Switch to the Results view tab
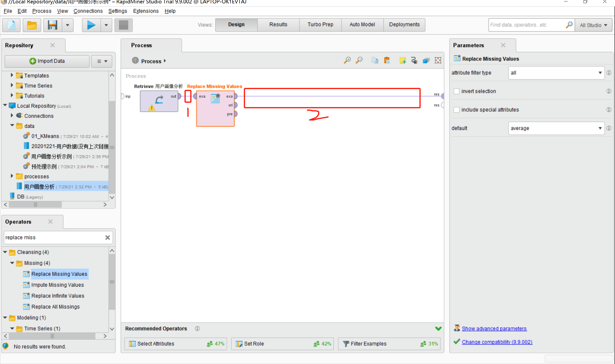 (x=278, y=24)
